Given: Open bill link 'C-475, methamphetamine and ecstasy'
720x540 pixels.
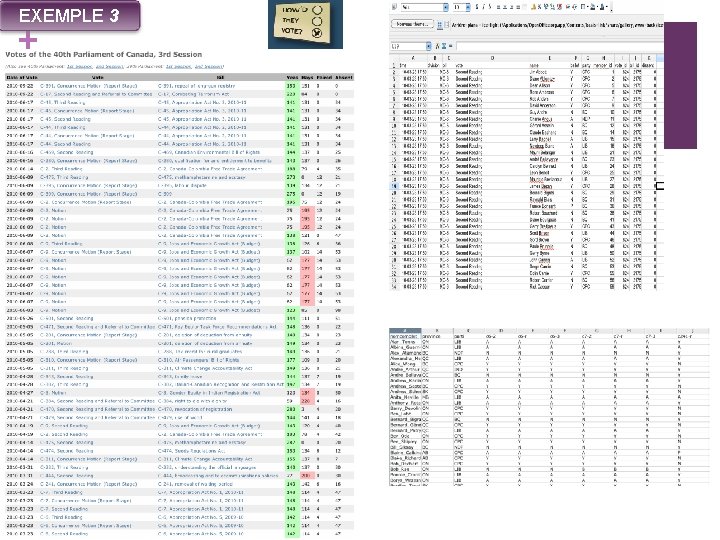Looking at the screenshot, I should tap(202, 177).
